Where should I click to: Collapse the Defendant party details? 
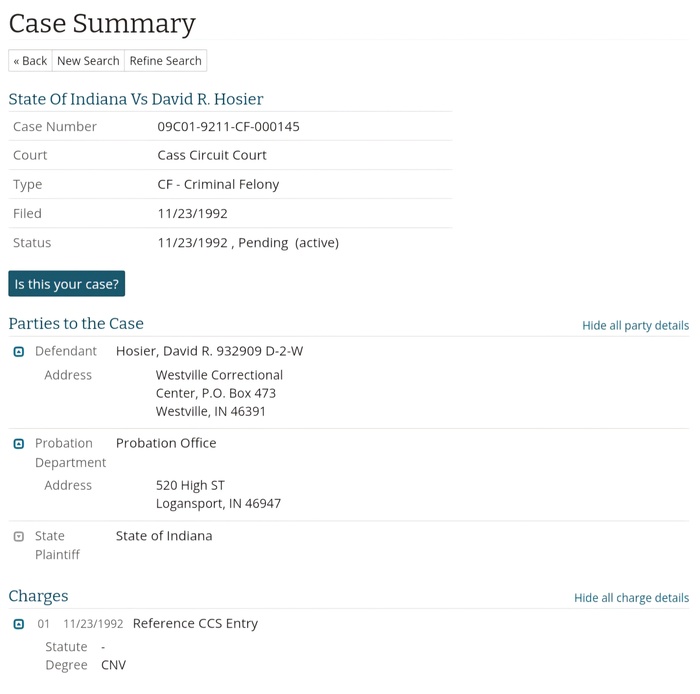click(19, 352)
